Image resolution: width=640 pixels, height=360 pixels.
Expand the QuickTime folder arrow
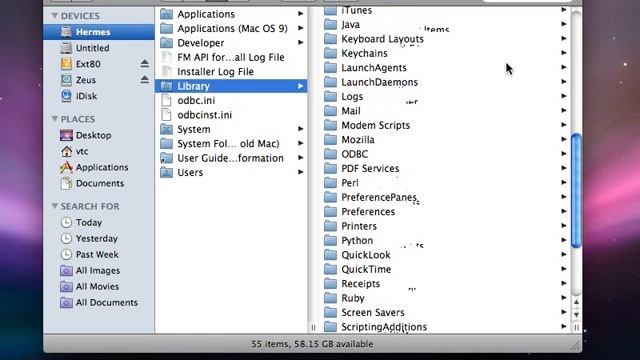pyautogui.click(x=564, y=269)
